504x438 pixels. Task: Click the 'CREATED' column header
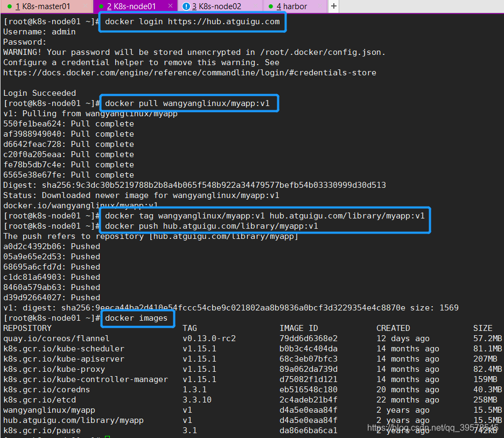coord(393,328)
